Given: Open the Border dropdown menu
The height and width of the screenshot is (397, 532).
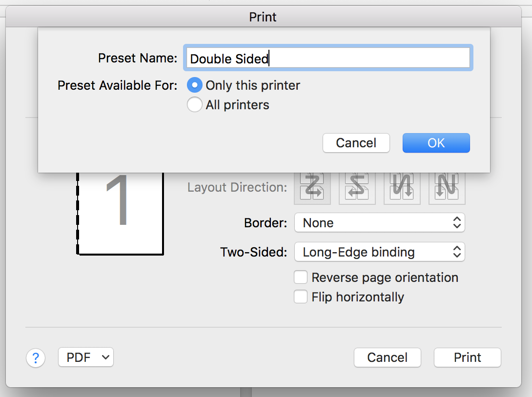Looking at the screenshot, I should pos(379,223).
